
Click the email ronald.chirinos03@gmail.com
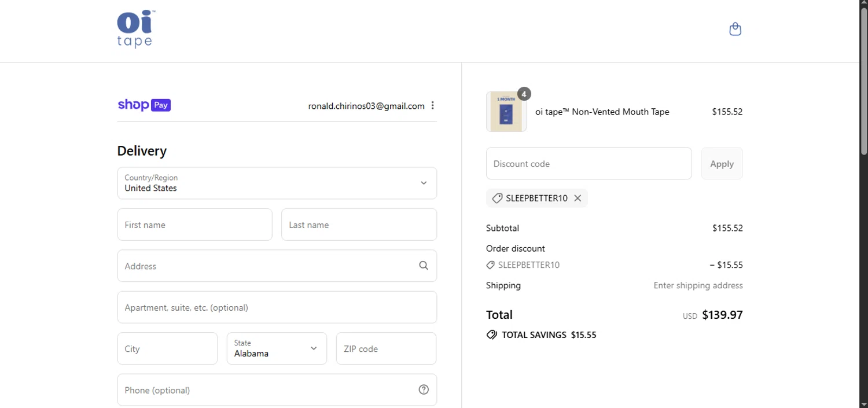pos(366,106)
